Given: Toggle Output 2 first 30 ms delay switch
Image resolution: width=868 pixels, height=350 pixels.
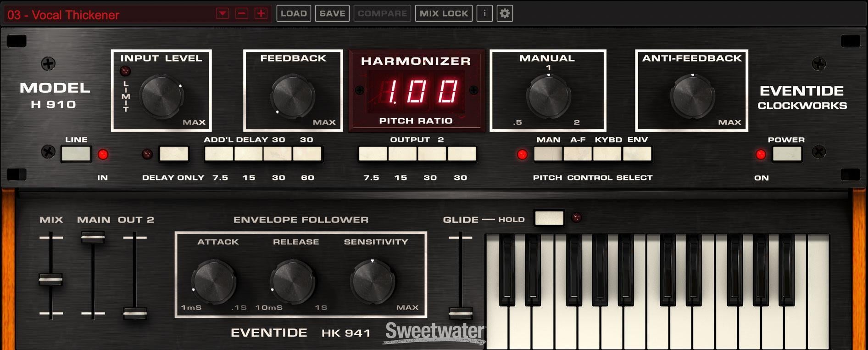Looking at the screenshot, I should 432,154.
